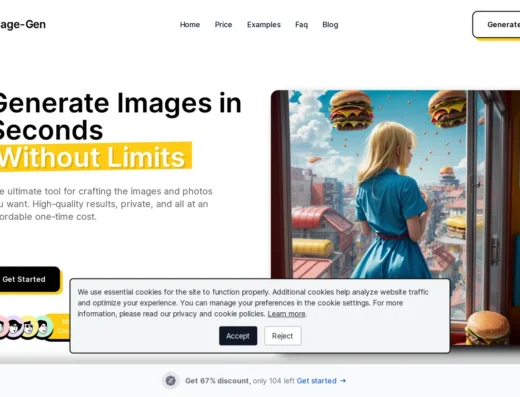Open the Faq navigation link
This screenshot has width=520, height=397.
[301, 25]
